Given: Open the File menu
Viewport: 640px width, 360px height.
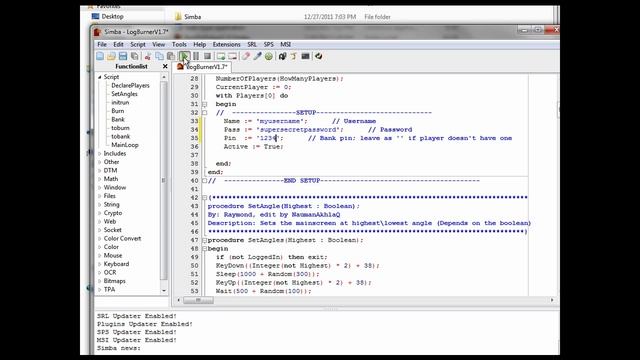Looking at the screenshot, I should pyautogui.click(x=102, y=44).
